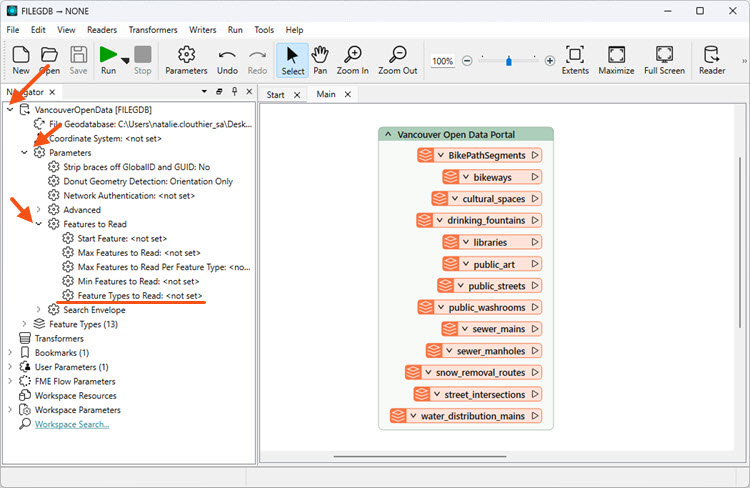Click the water_distribution_mains layer icon
The width and height of the screenshot is (750, 488).
point(398,416)
